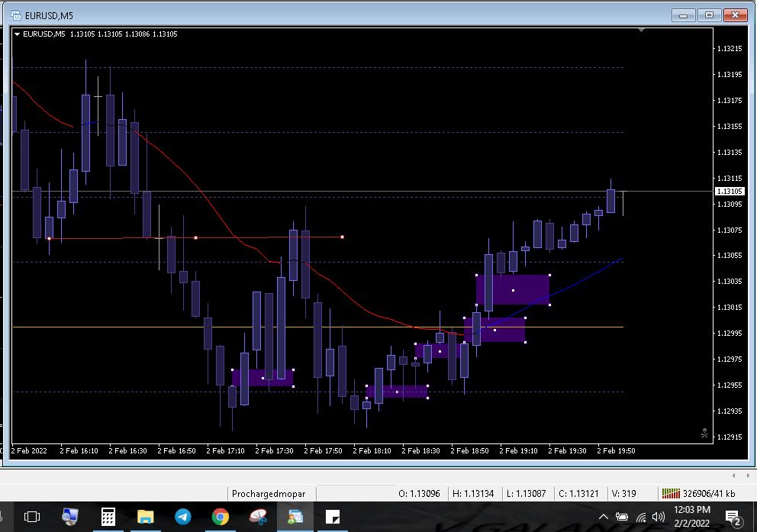Close the EURUSD,M5 chart window
Viewport: 757px width, 532px height.
pyautogui.click(x=736, y=15)
